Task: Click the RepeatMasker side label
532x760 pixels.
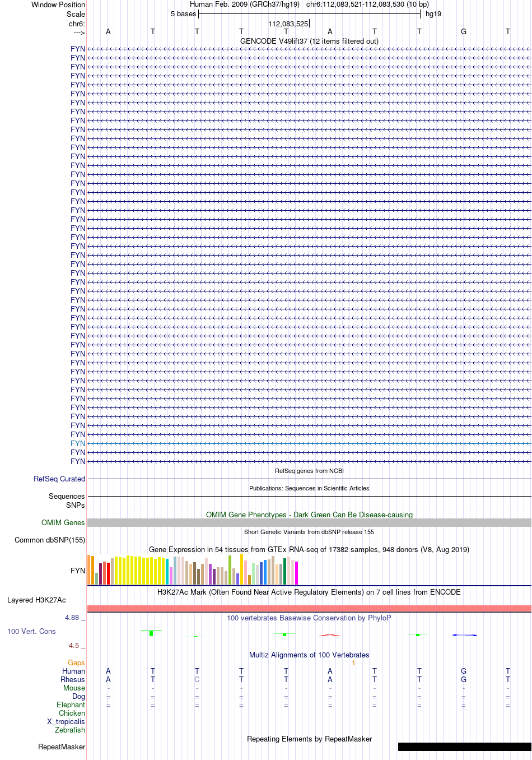Action: [62, 747]
